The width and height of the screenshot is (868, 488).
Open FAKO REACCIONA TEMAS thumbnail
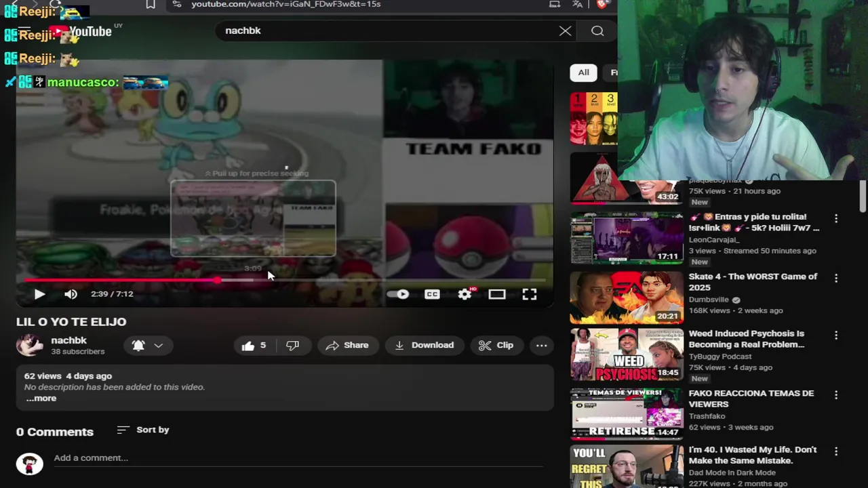click(x=627, y=413)
